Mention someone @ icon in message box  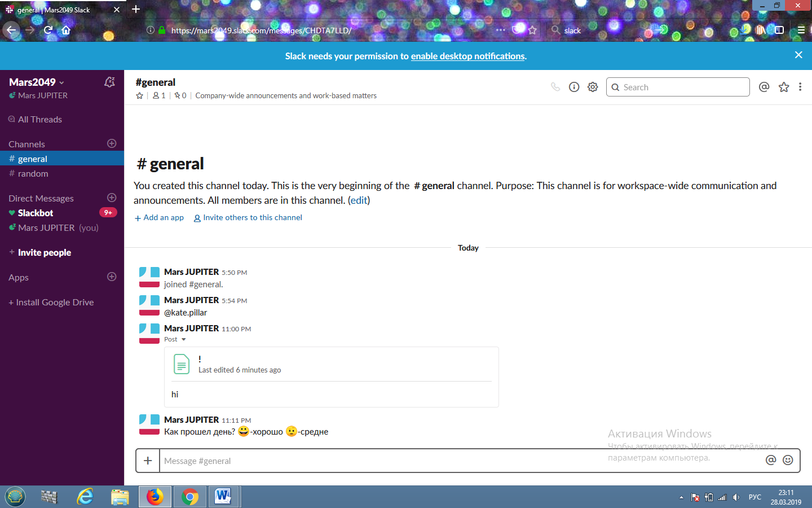click(x=771, y=460)
